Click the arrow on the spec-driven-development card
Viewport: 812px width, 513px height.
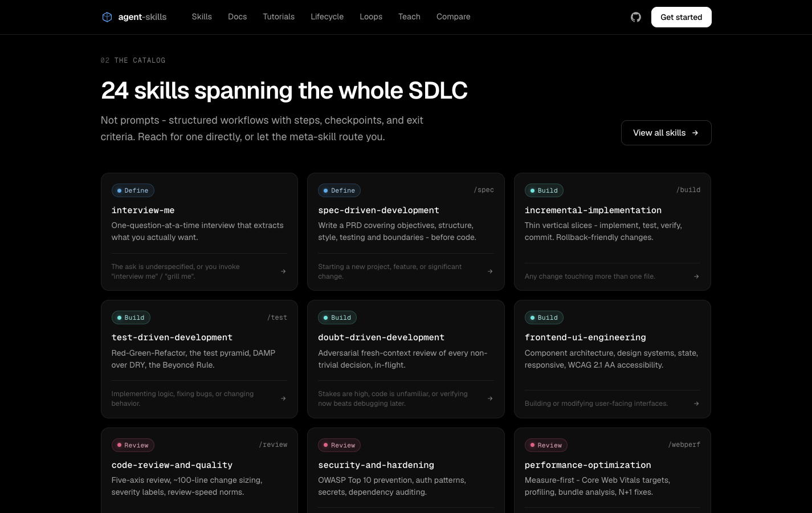(490, 271)
